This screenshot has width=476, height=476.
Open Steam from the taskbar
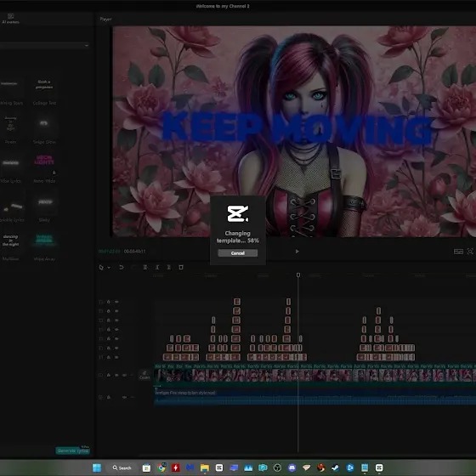[335, 467]
